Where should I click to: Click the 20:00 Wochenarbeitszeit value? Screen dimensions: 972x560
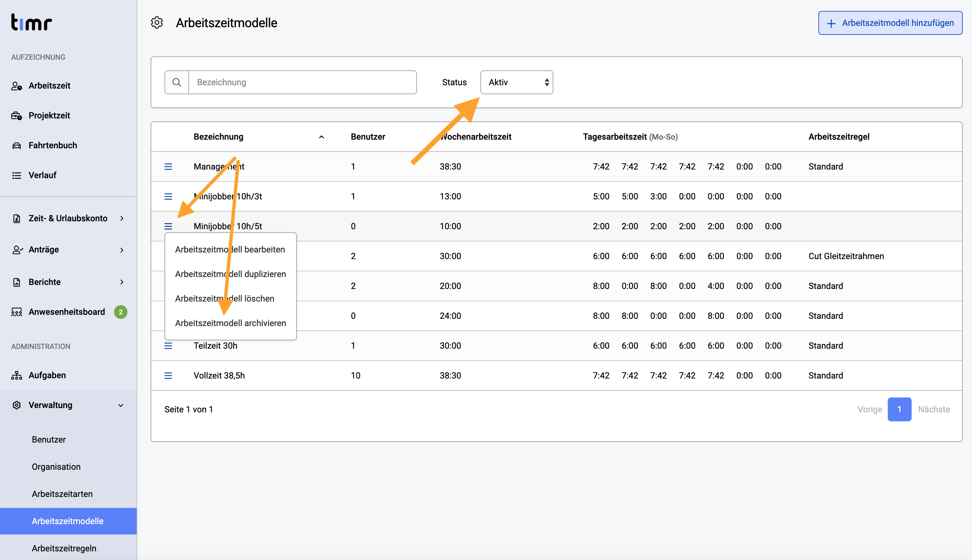(450, 286)
